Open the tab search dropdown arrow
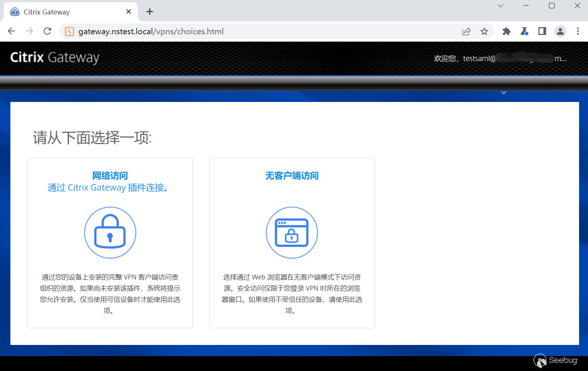The height and width of the screenshot is (371, 588). coord(501,6)
